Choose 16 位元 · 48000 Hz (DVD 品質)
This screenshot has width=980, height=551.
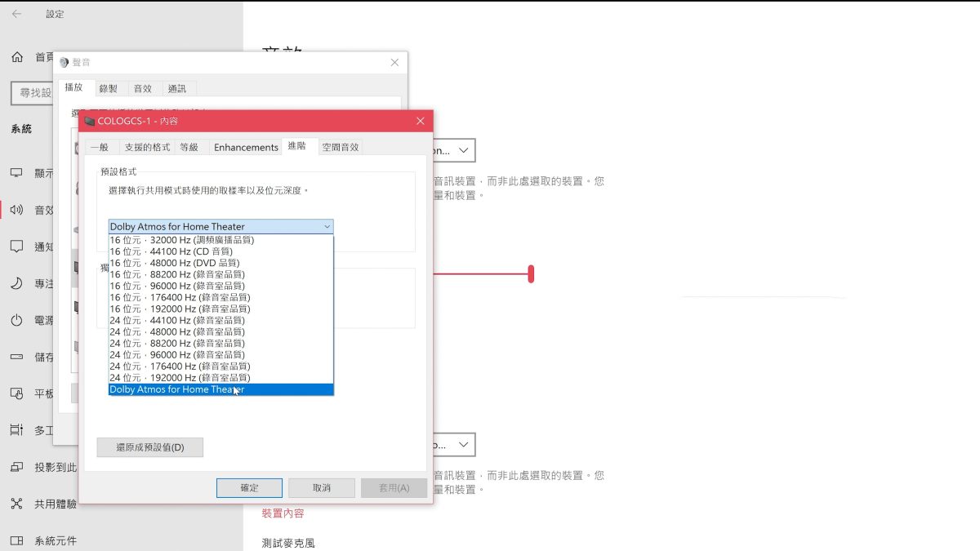coord(220,263)
